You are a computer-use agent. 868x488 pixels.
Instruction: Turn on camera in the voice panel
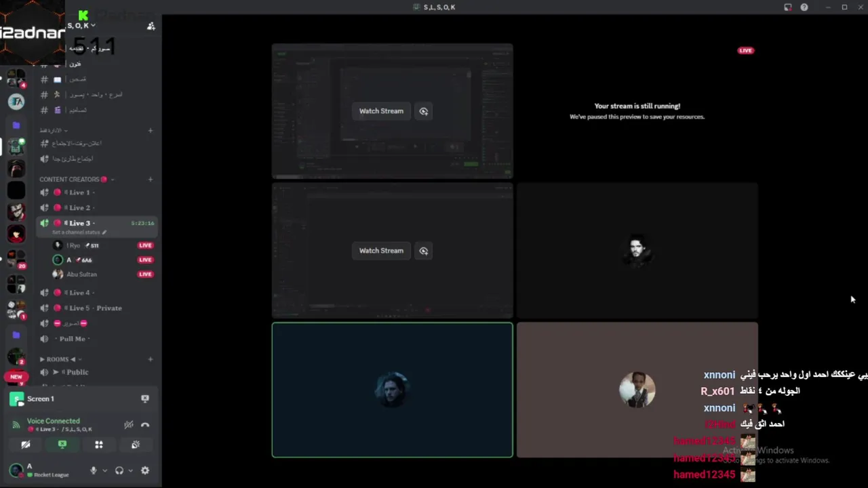pos(26,445)
